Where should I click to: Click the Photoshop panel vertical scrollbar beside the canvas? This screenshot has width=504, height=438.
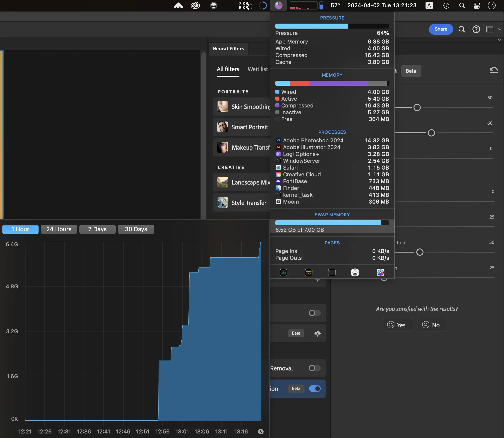[x=203, y=136]
